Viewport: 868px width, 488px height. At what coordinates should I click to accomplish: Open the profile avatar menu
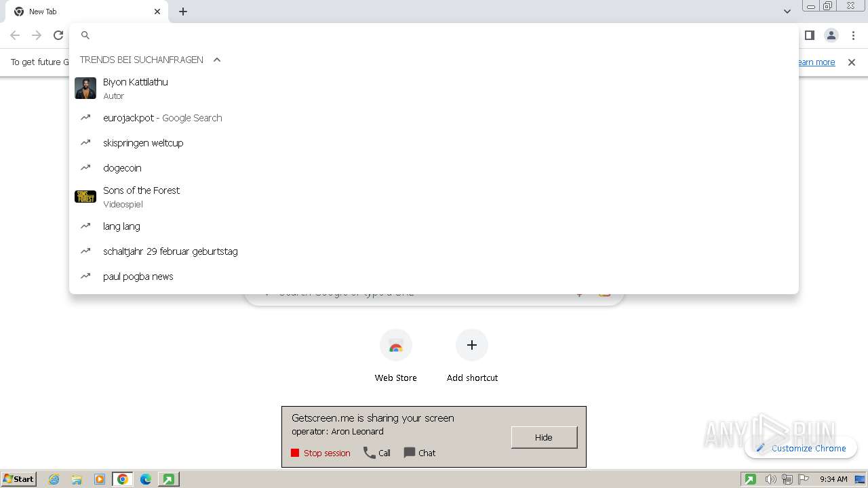pos(831,35)
